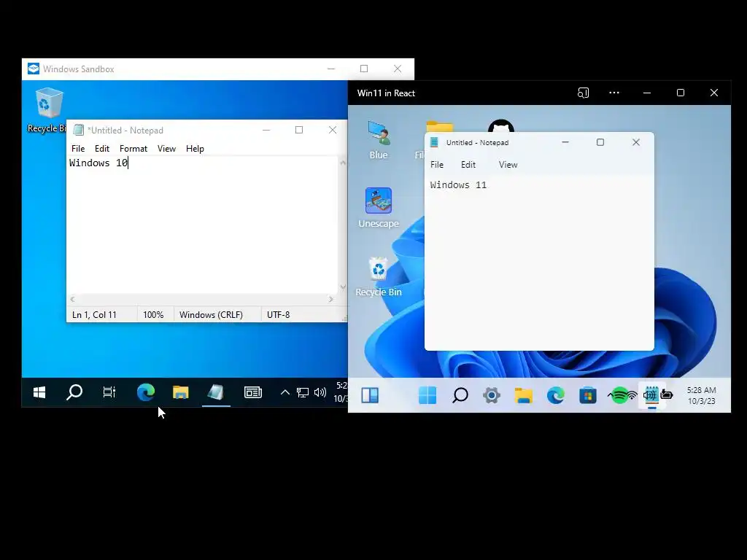747x560 pixels.
Task: Open View menu in Windows 10 Notepad
Action: [166, 149]
